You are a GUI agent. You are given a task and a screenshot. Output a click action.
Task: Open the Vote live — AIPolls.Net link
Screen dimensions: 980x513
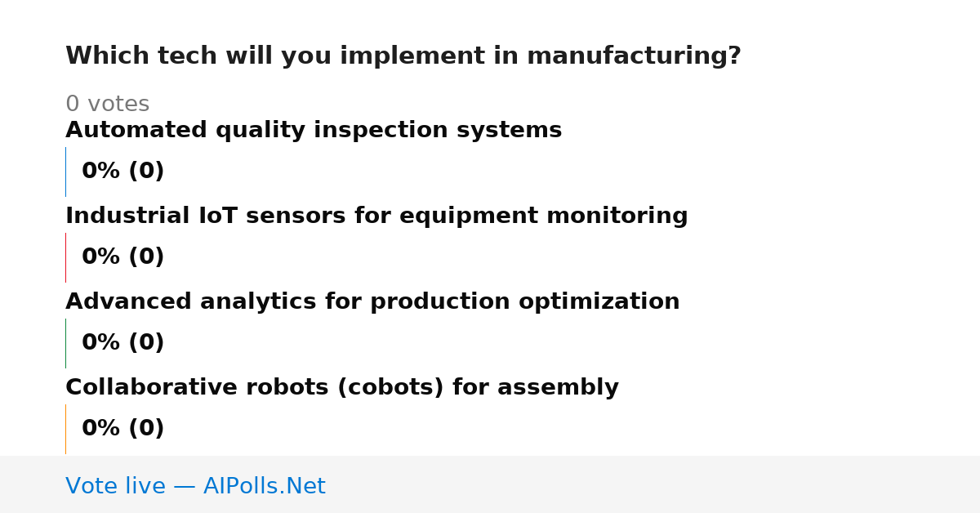(195, 486)
